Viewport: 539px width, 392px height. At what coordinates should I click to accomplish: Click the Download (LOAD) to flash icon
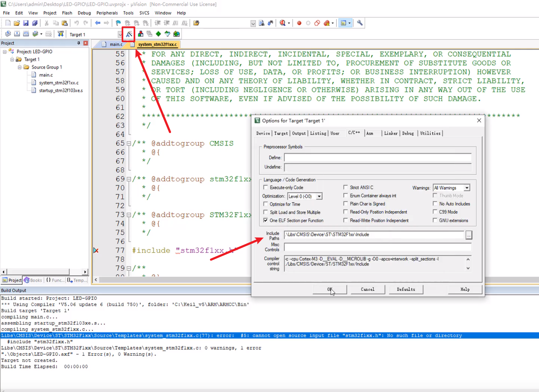pyautogui.click(x=61, y=34)
